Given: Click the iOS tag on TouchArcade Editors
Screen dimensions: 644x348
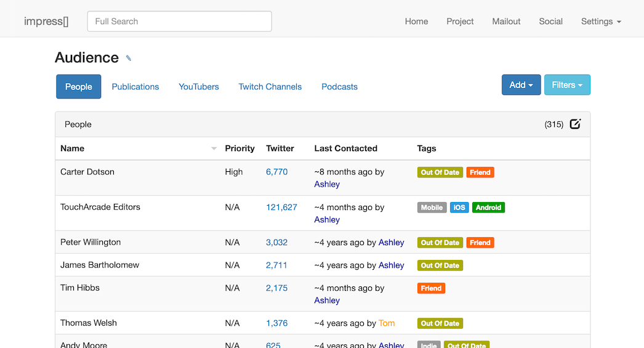Looking at the screenshot, I should pos(459,208).
